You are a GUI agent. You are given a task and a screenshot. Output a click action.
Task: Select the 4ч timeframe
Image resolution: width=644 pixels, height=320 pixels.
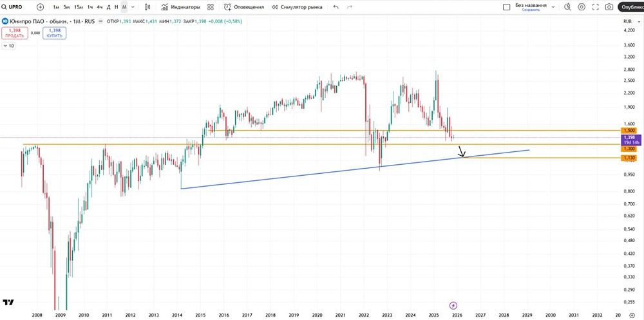pos(99,7)
